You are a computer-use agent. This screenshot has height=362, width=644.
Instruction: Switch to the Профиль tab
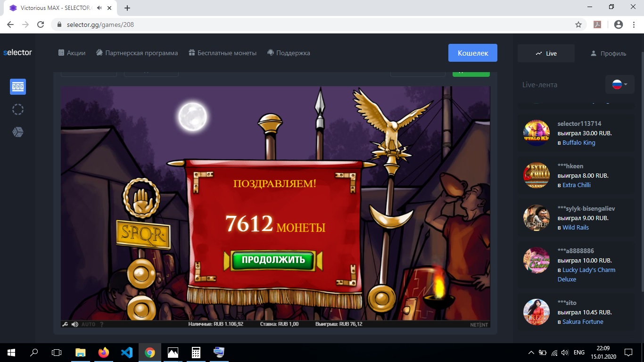coord(608,53)
